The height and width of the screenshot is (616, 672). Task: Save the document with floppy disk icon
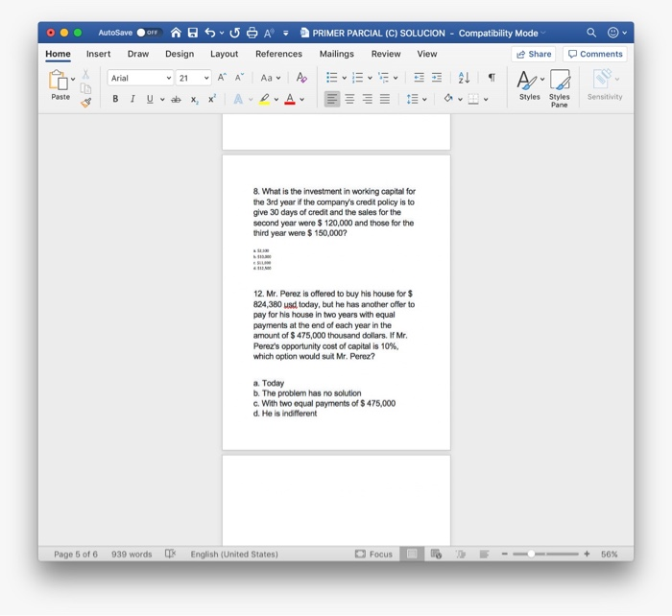click(193, 33)
